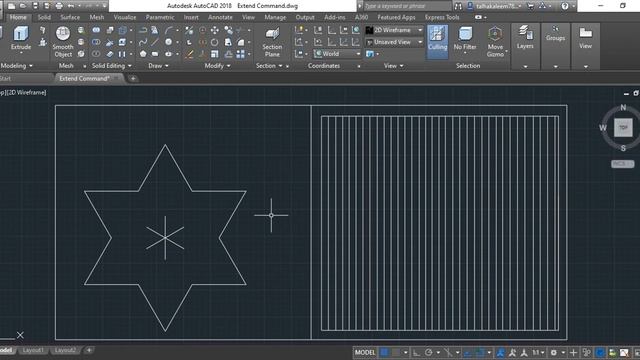Click the Smooth Object mesh tool
640x360 pixels.
(63, 41)
